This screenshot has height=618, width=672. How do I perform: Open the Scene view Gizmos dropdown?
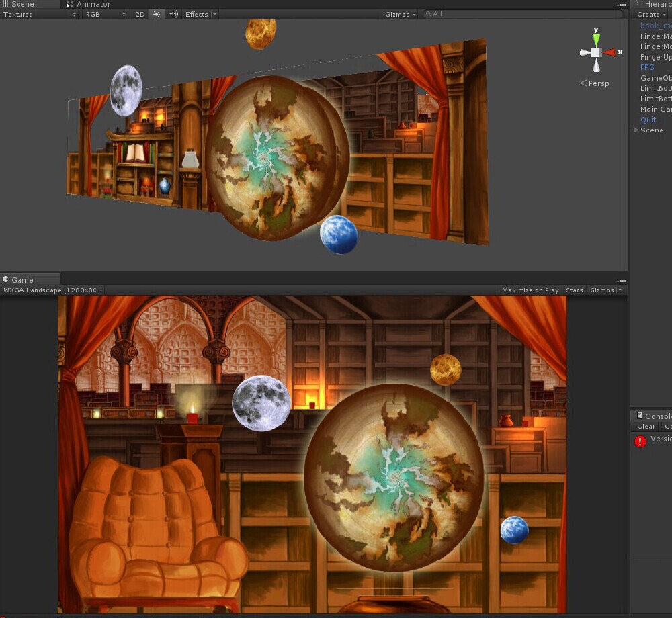(401, 15)
